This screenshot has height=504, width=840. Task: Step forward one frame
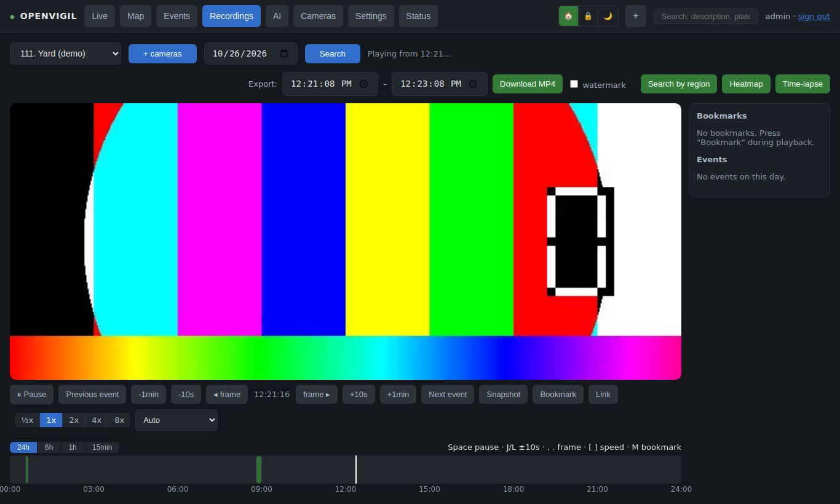pos(317,395)
